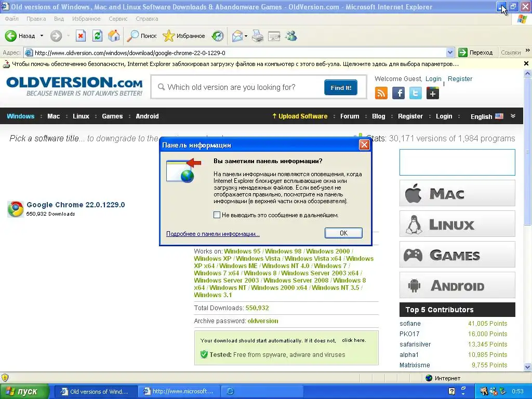Click the page icon in address bar
This screenshot has height=399, width=532.
point(29,52)
